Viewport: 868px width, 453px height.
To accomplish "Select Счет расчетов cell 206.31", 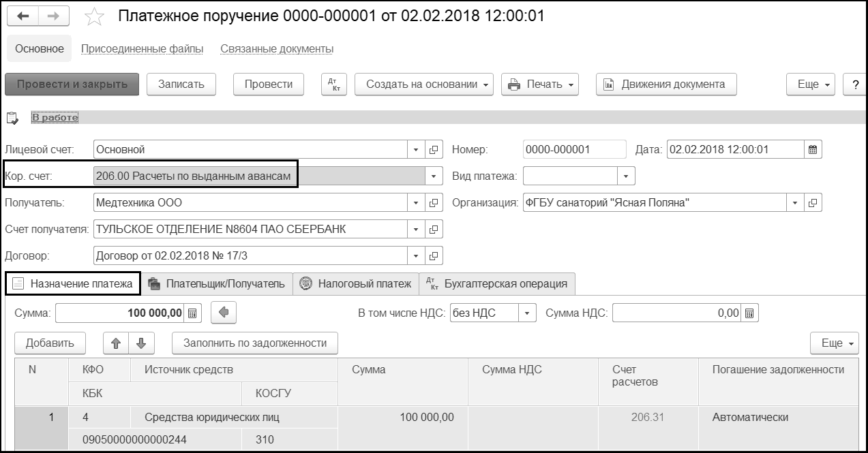I will click(x=648, y=418).
